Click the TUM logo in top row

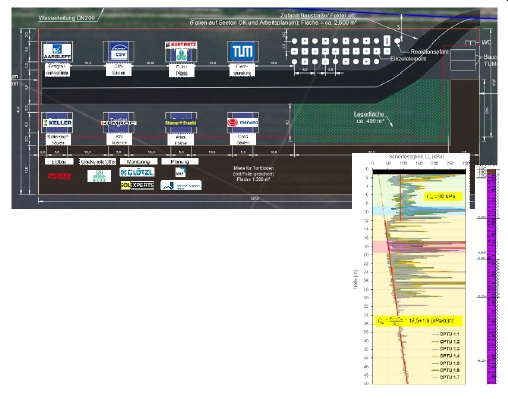point(243,51)
